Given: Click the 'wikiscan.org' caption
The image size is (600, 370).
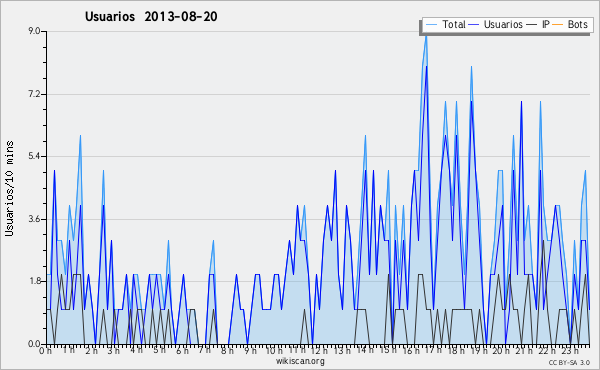Looking at the screenshot, I should (300, 361).
